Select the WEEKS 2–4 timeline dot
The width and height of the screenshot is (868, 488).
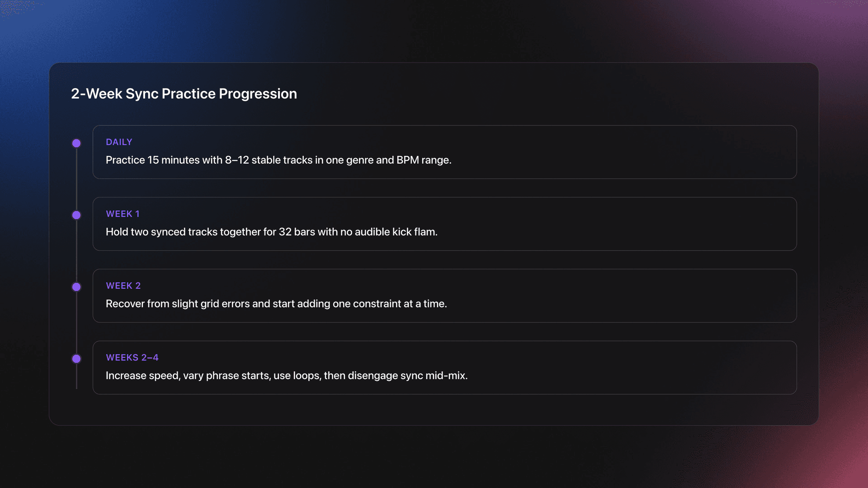(x=76, y=359)
